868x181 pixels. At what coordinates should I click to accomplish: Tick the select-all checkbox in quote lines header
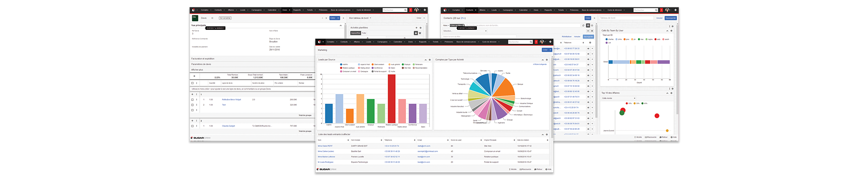pyautogui.click(x=192, y=83)
